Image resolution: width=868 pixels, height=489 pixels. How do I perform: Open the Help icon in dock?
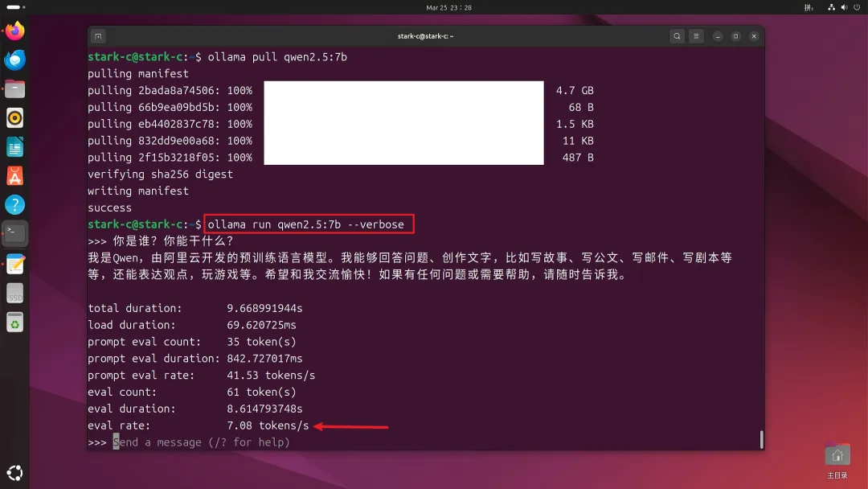[x=15, y=205]
